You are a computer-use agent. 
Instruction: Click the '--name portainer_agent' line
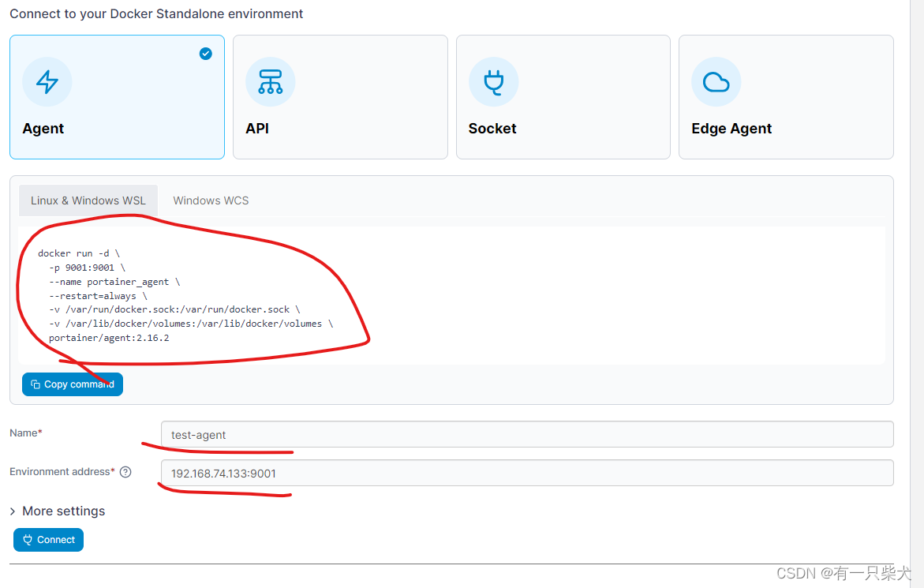tap(114, 282)
